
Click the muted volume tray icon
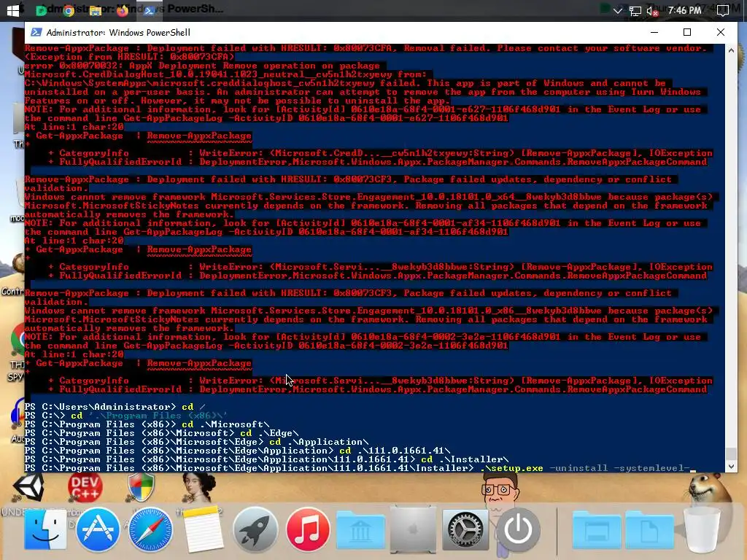click(652, 11)
